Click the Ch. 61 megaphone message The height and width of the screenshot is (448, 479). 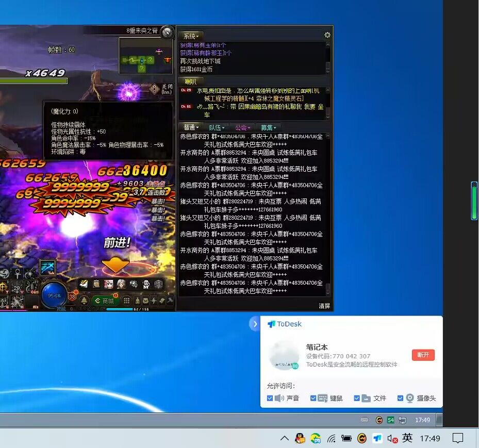pos(253,110)
